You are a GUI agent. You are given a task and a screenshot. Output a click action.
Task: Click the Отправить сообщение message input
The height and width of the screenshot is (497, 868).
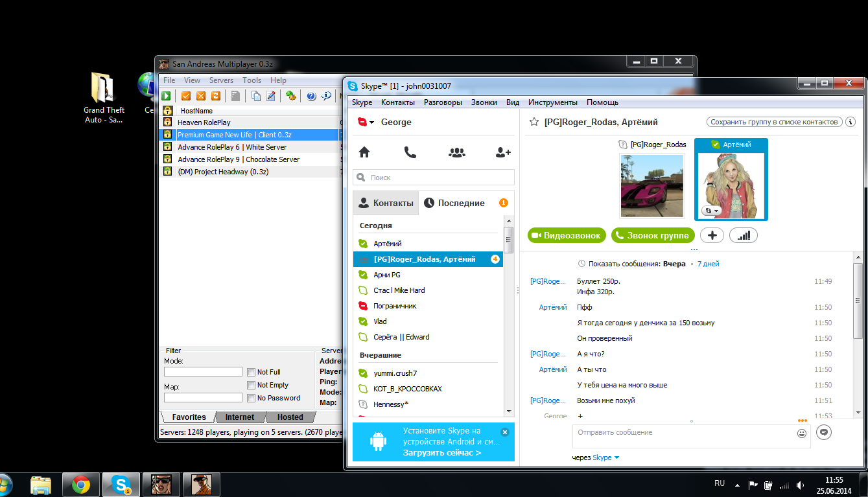coord(692,436)
